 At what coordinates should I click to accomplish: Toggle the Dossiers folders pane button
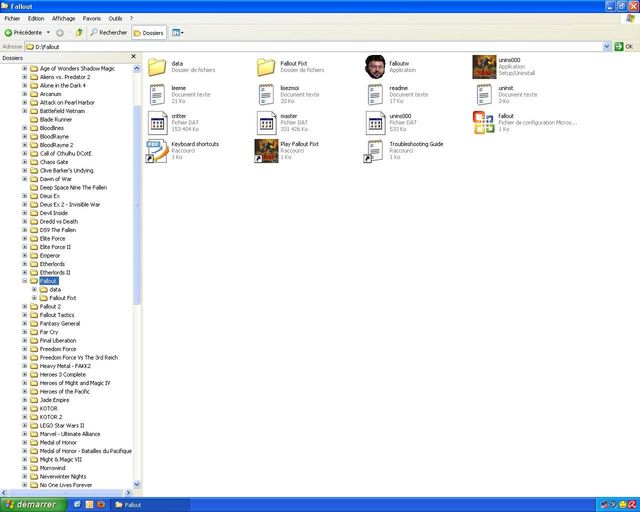149,33
